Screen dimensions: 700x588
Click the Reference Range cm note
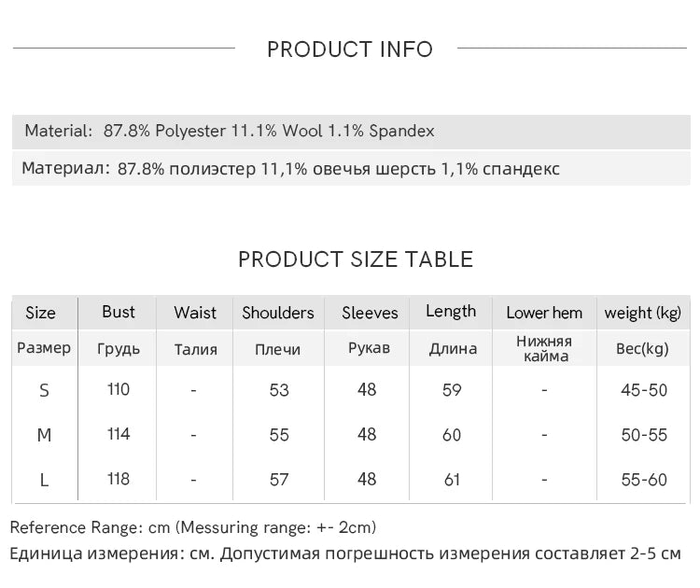[193, 527]
